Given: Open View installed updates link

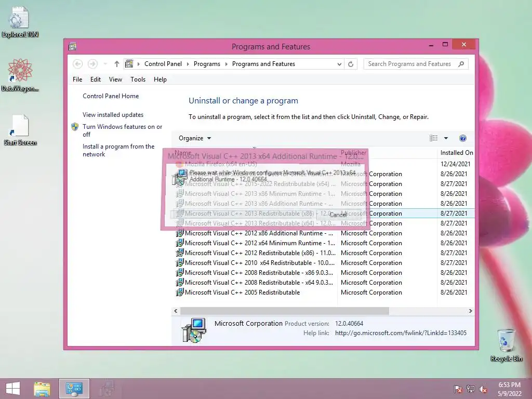Looking at the screenshot, I should click(x=113, y=115).
